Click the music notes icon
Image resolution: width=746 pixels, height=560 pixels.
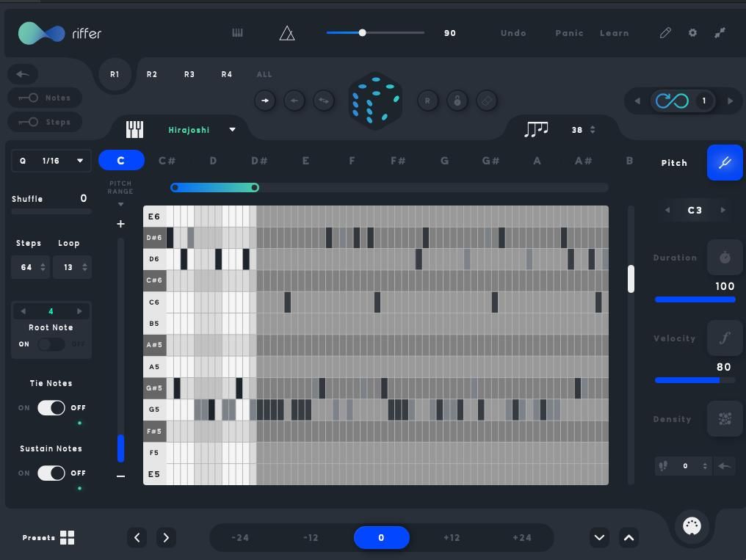(536, 129)
